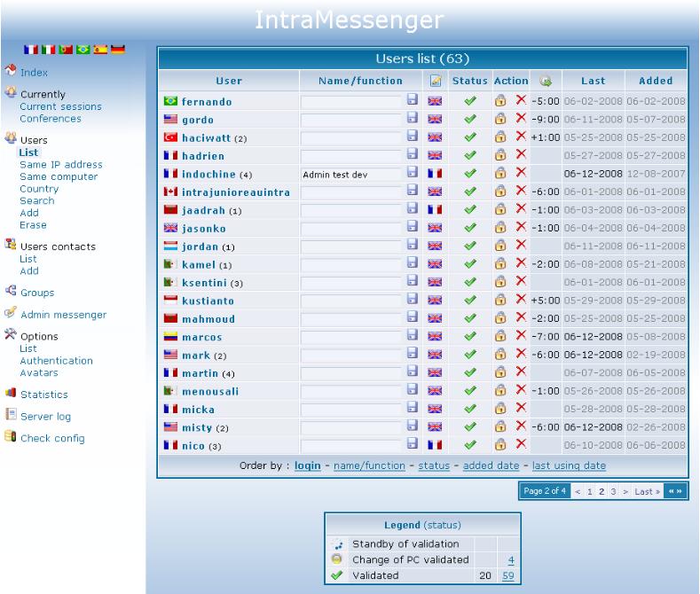Click name/function field for nico
700x594 pixels.
351,446
